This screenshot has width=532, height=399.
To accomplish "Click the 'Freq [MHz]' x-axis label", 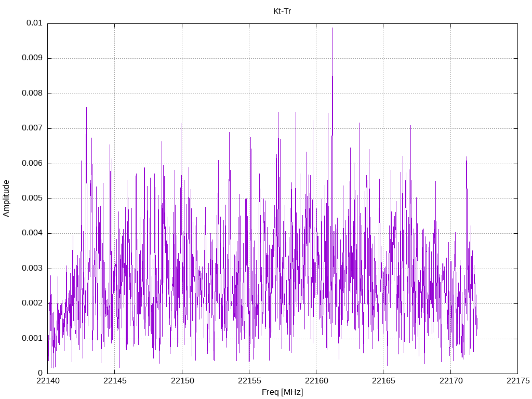I will point(282,392).
